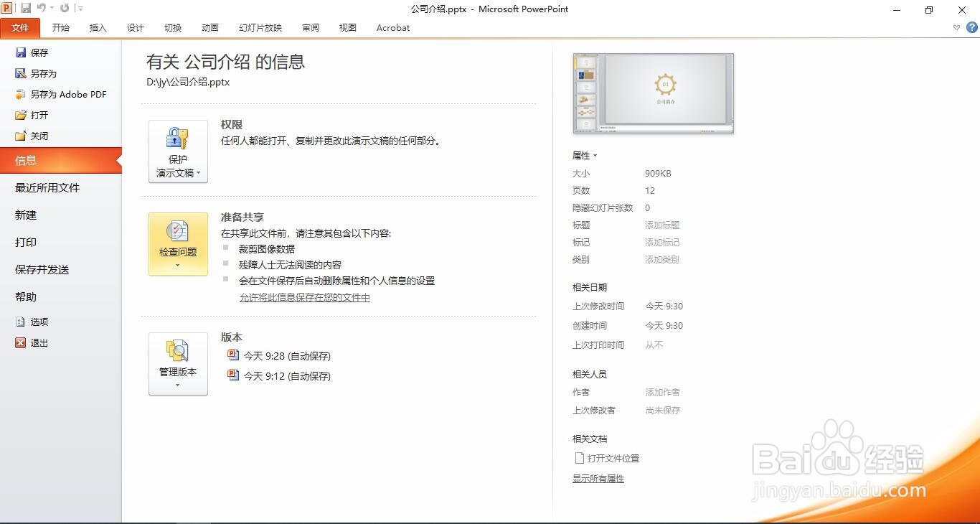Expand the 属性 properties dropdown
Viewport: 980px width, 524px height.
point(585,156)
